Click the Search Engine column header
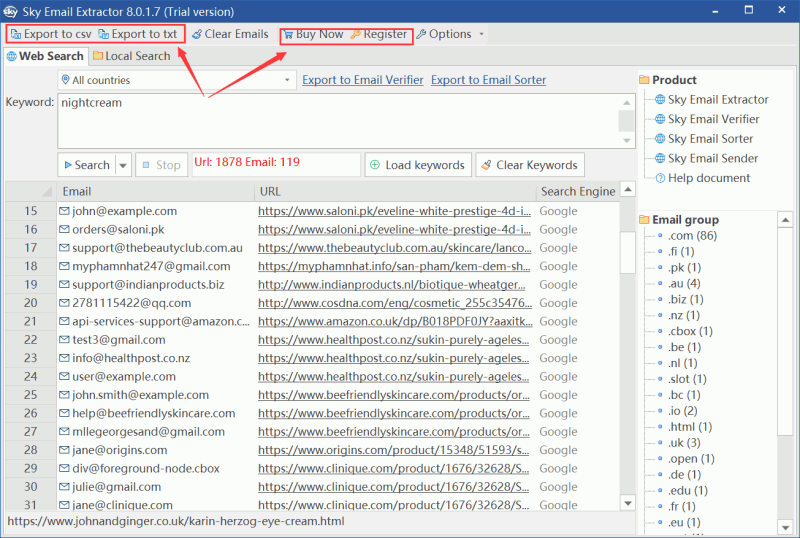 (x=578, y=191)
